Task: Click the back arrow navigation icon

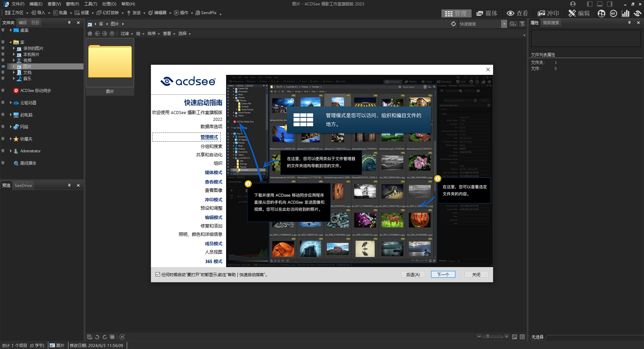Action: click(x=97, y=34)
